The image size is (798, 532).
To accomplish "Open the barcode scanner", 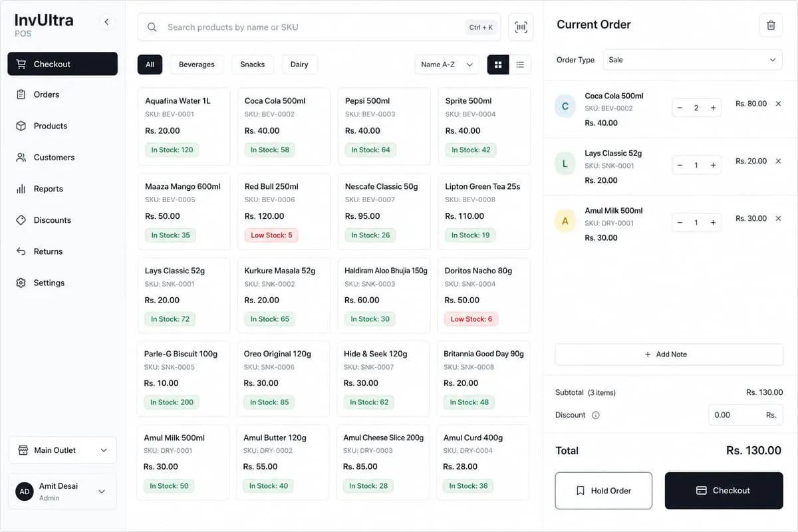I will tap(521, 27).
